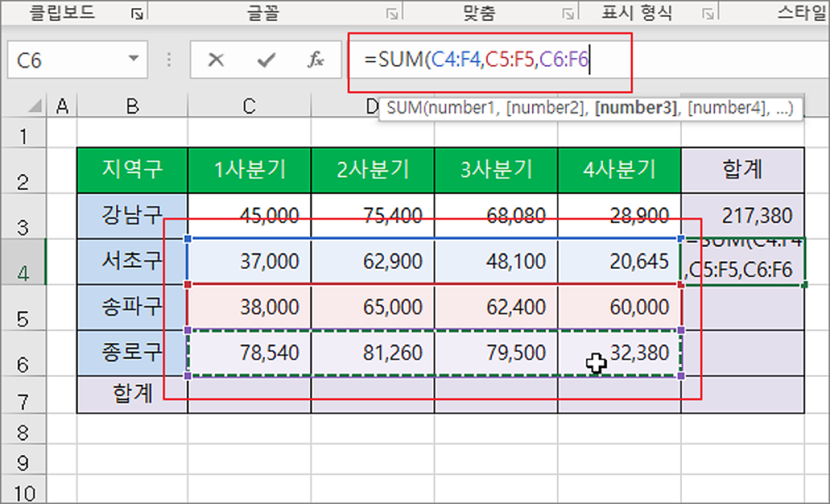Confirm formula with the checkmark button
Image resolution: width=830 pixels, height=504 pixels.
pyautogui.click(x=266, y=60)
